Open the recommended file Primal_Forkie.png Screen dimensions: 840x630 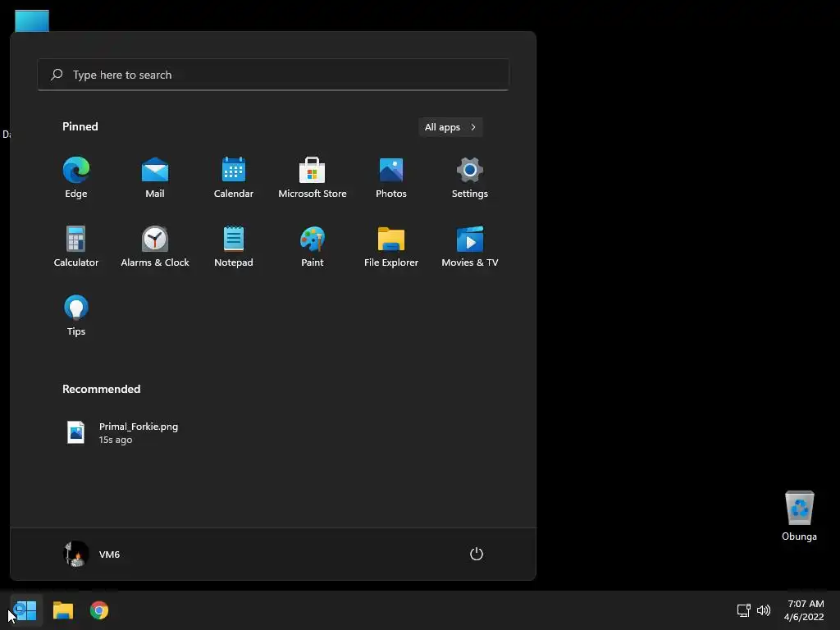[123, 432]
